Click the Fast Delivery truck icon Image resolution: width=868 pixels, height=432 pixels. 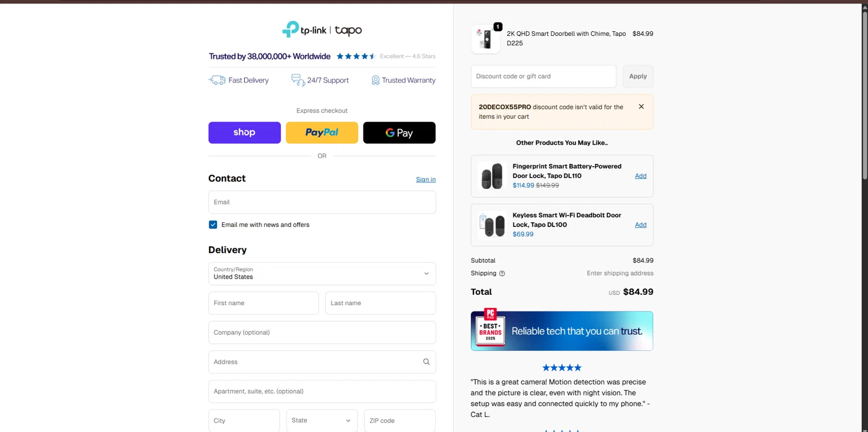pos(217,80)
